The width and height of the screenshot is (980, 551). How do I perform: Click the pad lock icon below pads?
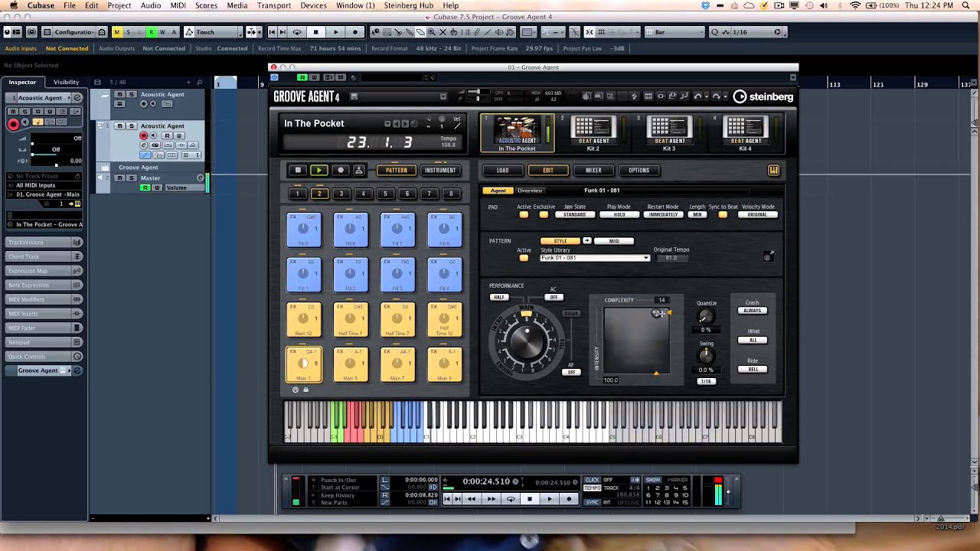pos(305,390)
